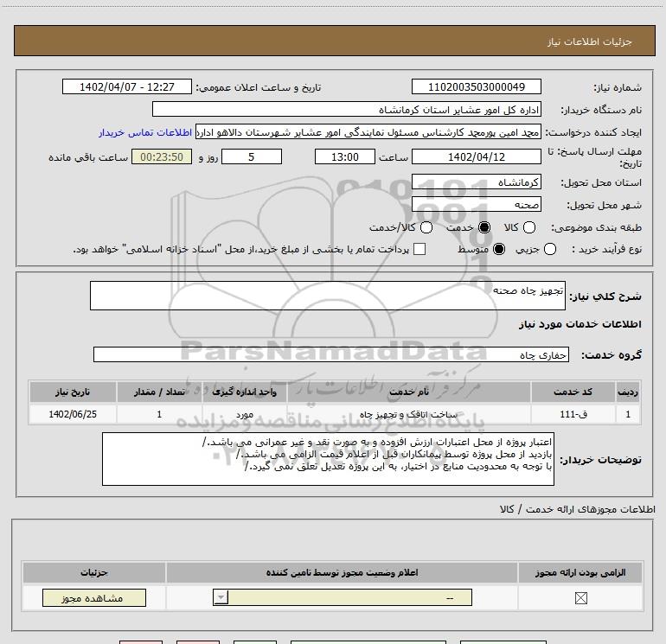
Task: Select the خدمت radio button
Action: coord(484,227)
